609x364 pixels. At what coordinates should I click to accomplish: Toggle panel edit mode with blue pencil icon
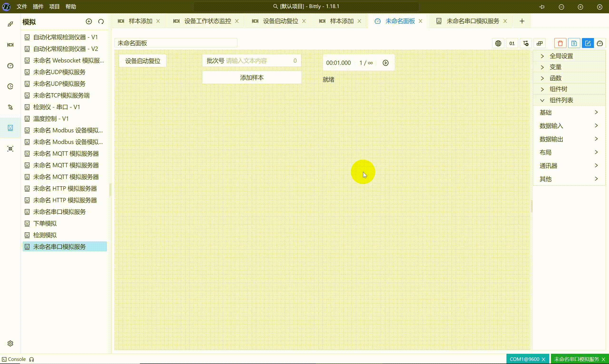point(588,43)
